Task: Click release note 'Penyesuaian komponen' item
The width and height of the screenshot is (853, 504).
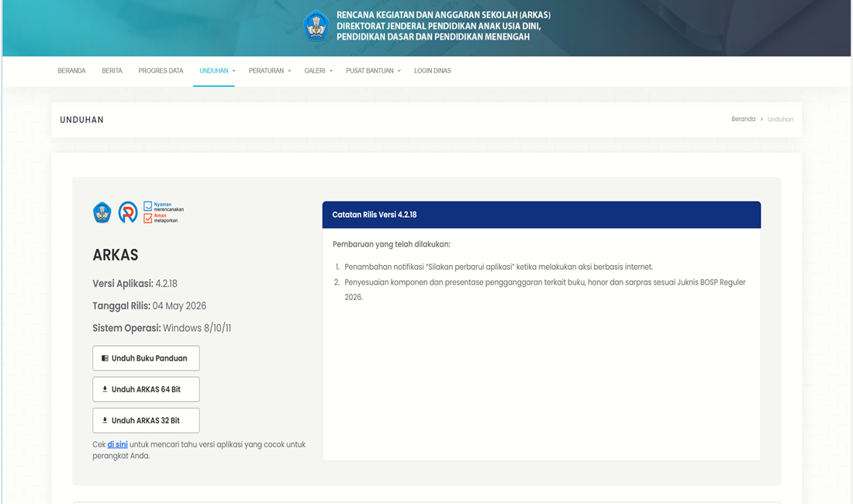Action: [x=544, y=289]
